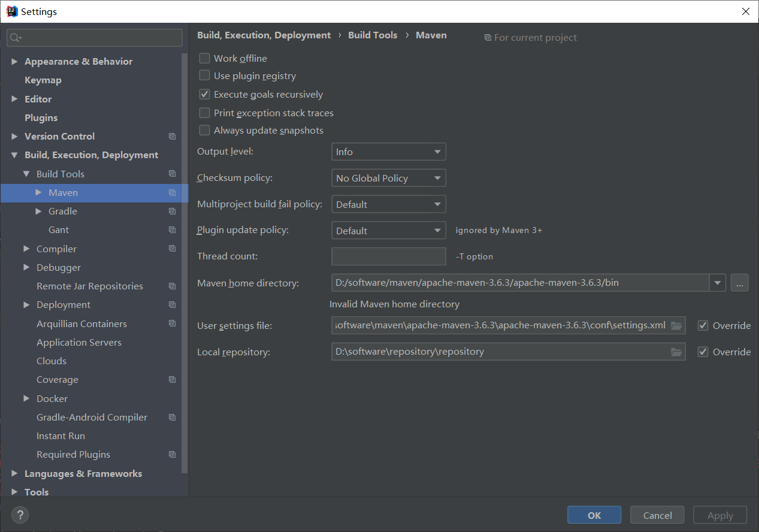Expand the Debugger node
The height and width of the screenshot is (532, 759).
coord(26,267)
